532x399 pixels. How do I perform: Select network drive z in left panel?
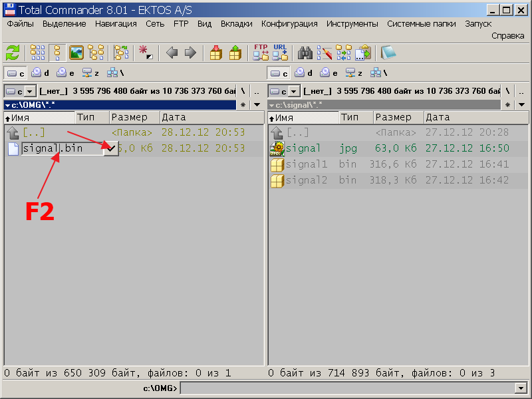90,72
